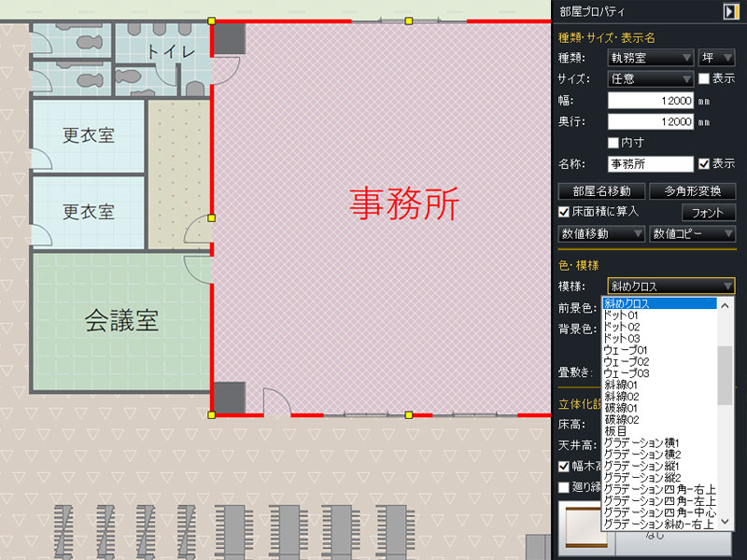Image resolution: width=747 pixels, height=560 pixels.
Task: Select the gray column in the office's bottom-left corner
Action: point(230,397)
